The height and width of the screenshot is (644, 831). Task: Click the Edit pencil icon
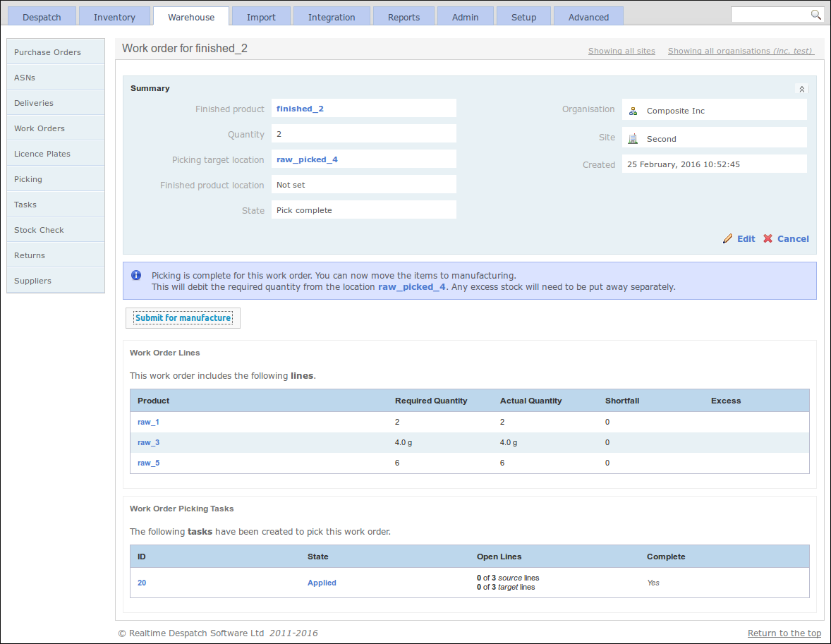(x=728, y=238)
